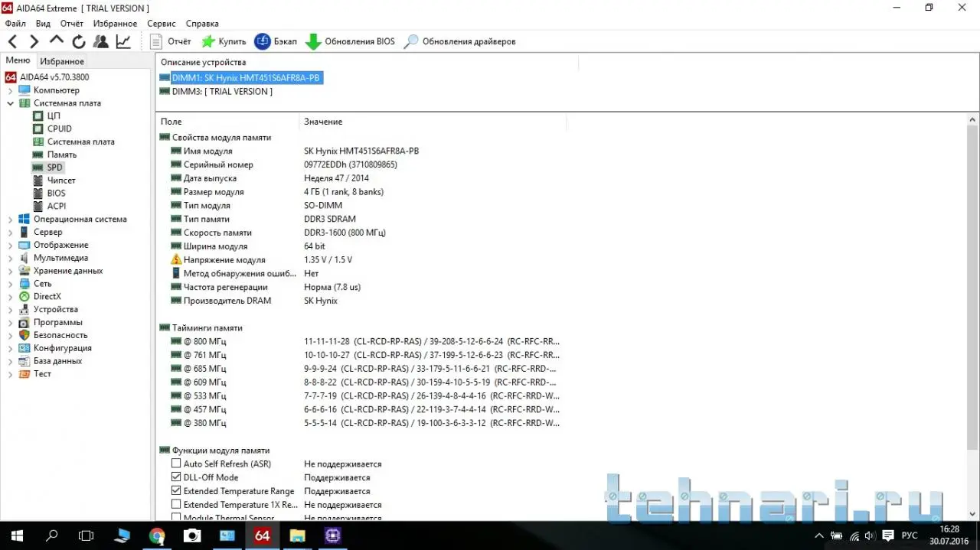Open Chrome from the taskbar
The width and height of the screenshot is (980, 550).
pyautogui.click(x=157, y=535)
